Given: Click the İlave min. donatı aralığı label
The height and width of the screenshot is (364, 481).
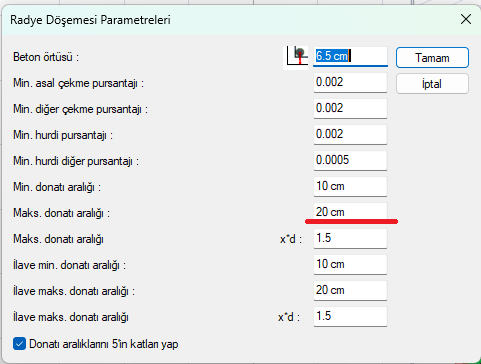Looking at the screenshot, I should [x=69, y=265].
